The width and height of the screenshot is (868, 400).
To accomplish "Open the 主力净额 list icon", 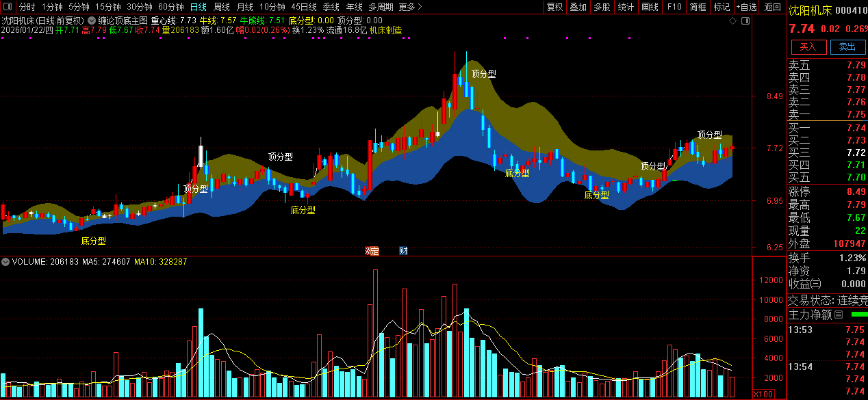I will [838, 315].
